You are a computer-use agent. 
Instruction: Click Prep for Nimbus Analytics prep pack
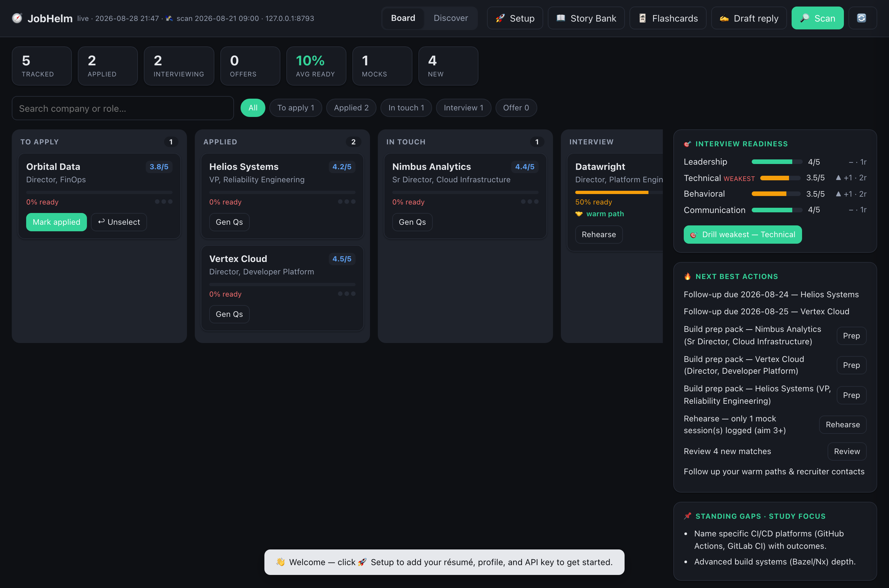coord(851,335)
